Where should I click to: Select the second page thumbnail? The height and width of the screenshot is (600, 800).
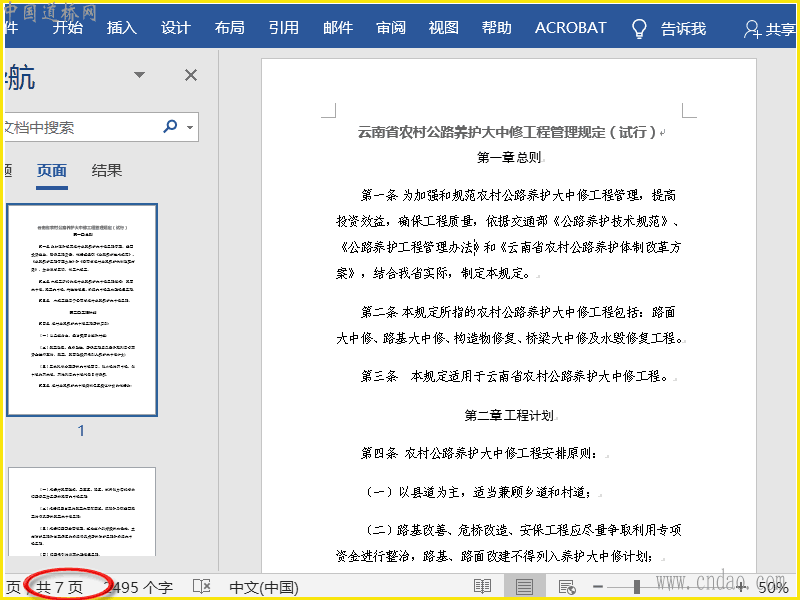pyautogui.click(x=82, y=512)
